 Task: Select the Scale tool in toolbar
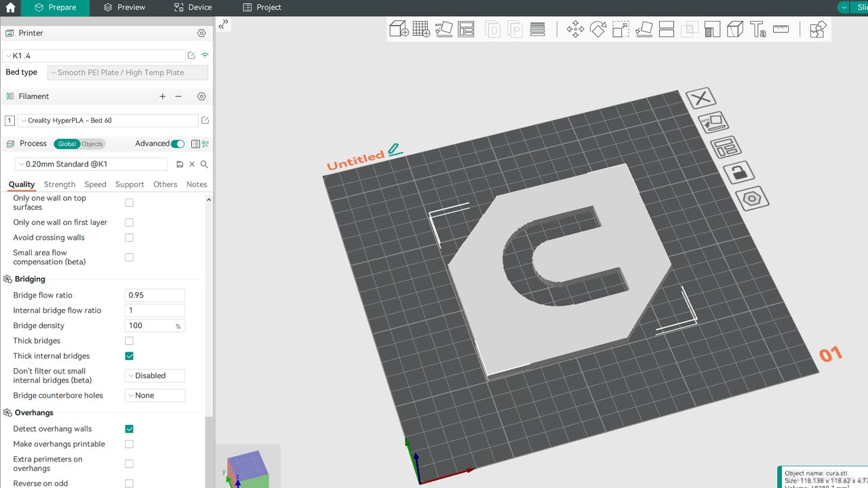click(x=620, y=29)
